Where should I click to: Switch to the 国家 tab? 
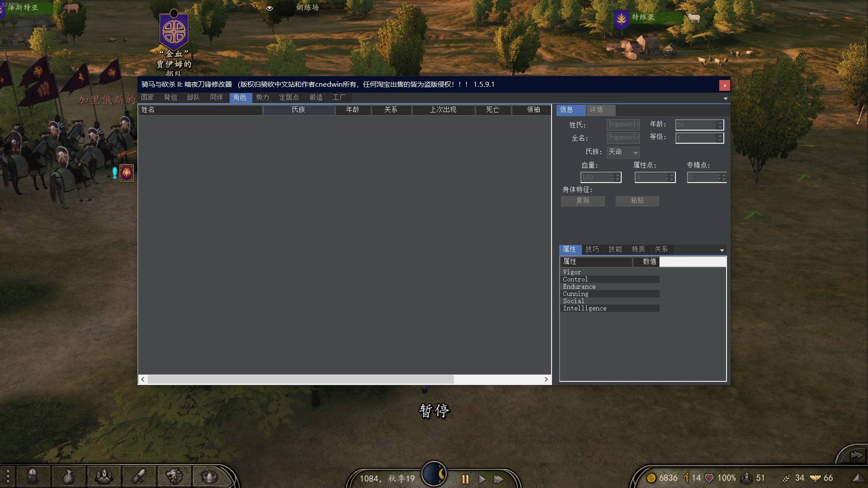pos(147,98)
